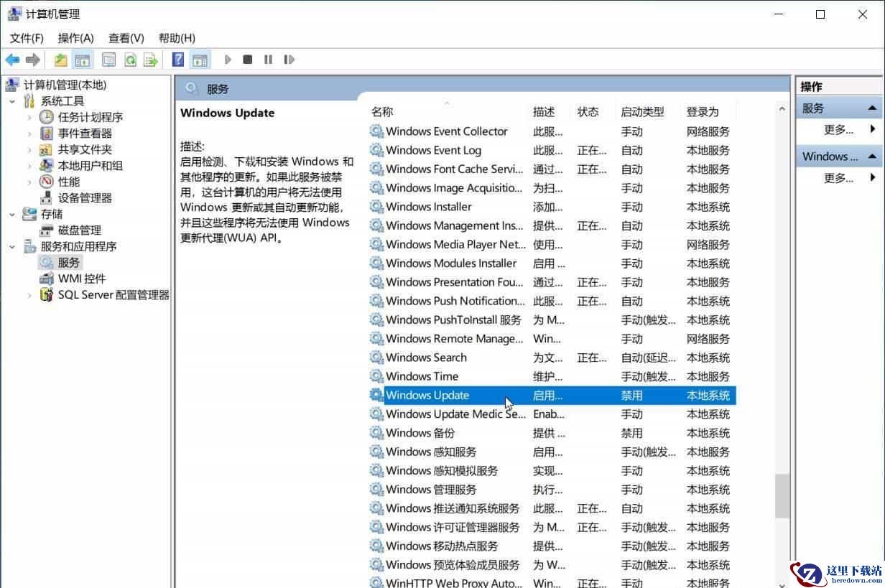Select Windows 移动热点服务 row
Viewport: 885px width, 588px height.
552,546
